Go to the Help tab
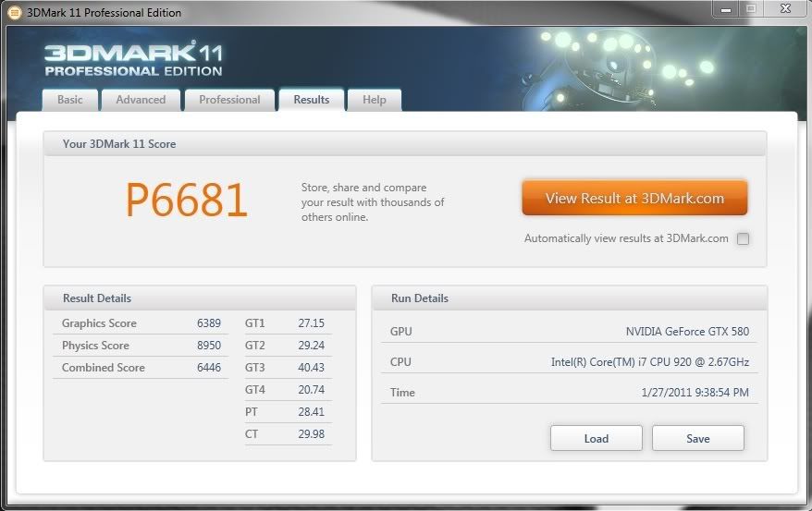 374,100
